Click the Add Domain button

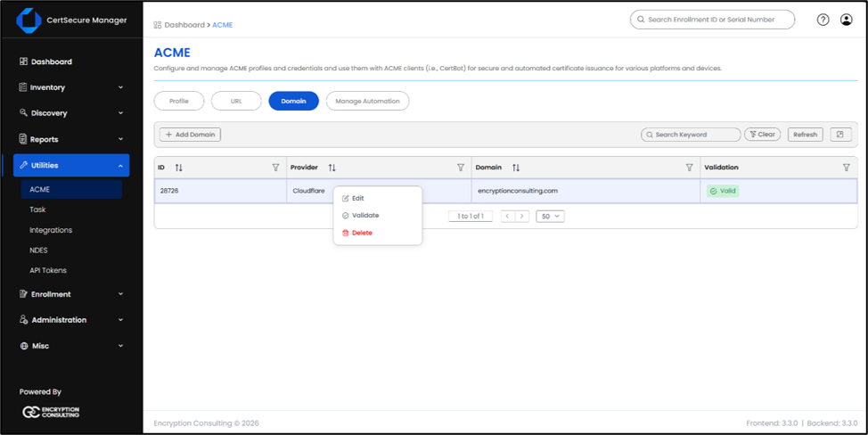pyautogui.click(x=191, y=135)
